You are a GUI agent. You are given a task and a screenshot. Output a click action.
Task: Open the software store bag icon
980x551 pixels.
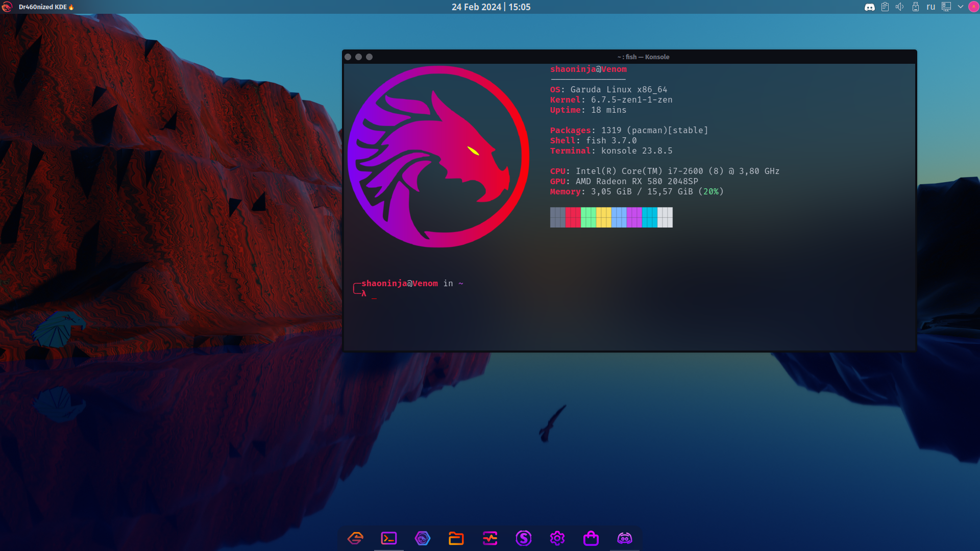click(591, 538)
